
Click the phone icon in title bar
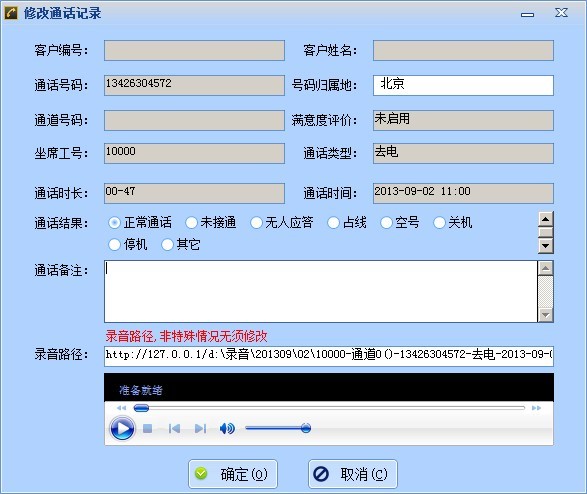point(11,13)
